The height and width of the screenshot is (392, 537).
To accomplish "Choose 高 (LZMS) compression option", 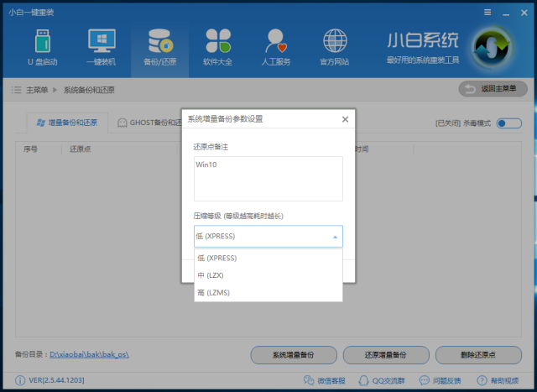I will (x=268, y=293).
